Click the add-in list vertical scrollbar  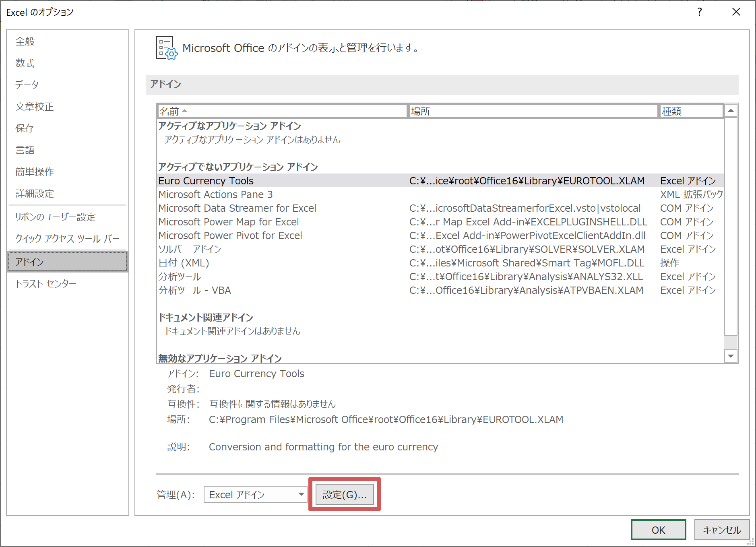731,225
